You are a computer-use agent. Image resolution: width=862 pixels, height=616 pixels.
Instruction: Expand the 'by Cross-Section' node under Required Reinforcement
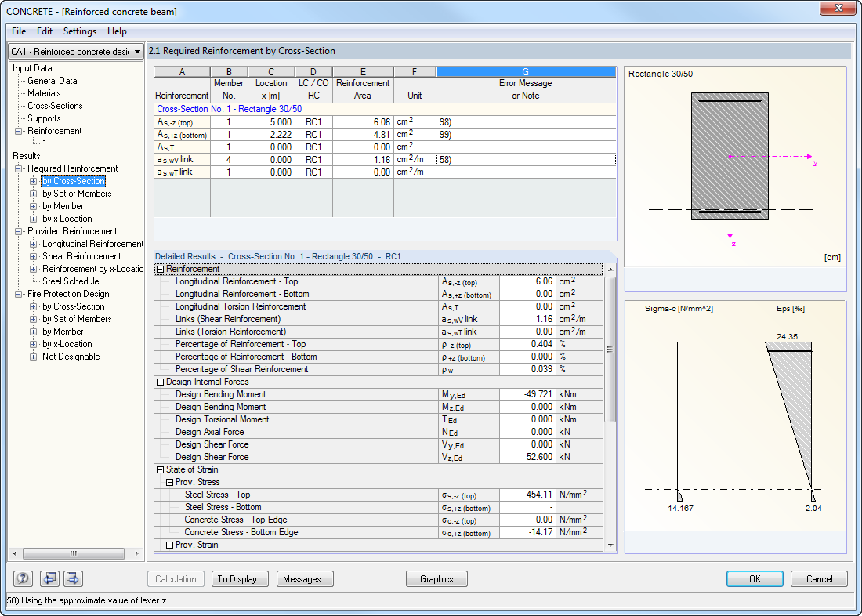34,181
